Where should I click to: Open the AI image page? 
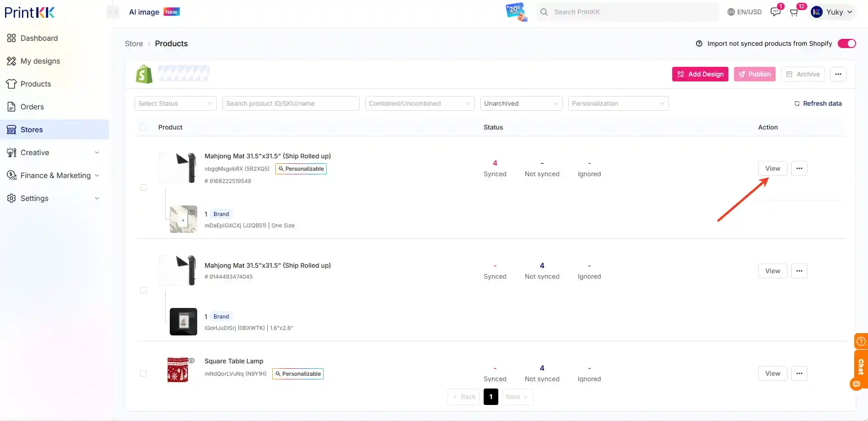(x=144, y=12)
